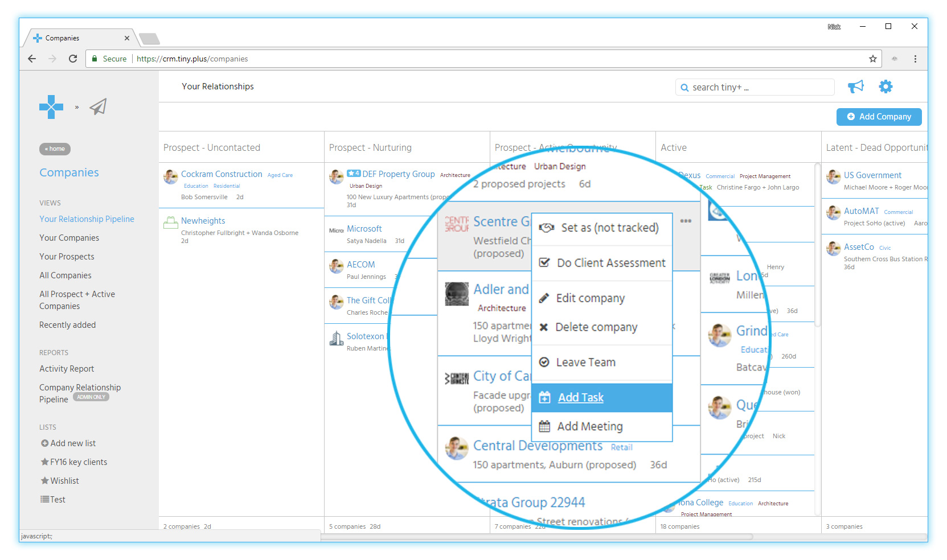Focus the search tiny+ field
The height and width of the screenshot is (560, 947).
[x=755, y=87]
